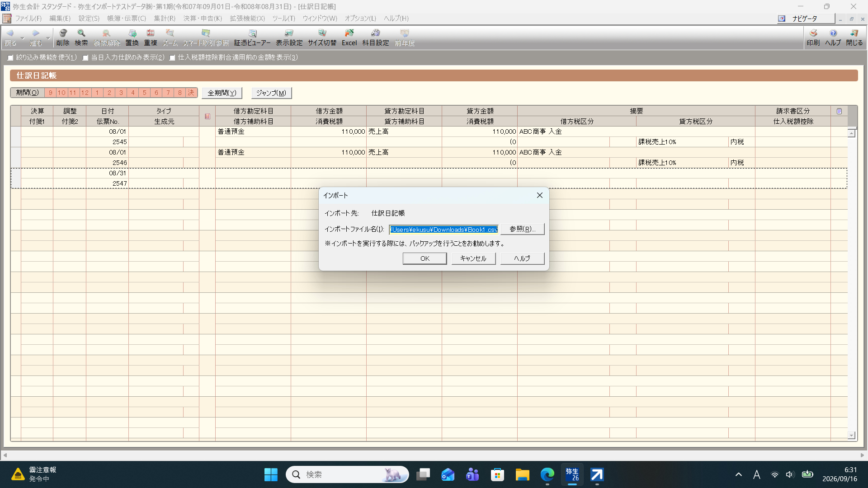Expand the 進む history dropdown arrow
The height and width of the screenshot is (488, 868).
point(48,38)
